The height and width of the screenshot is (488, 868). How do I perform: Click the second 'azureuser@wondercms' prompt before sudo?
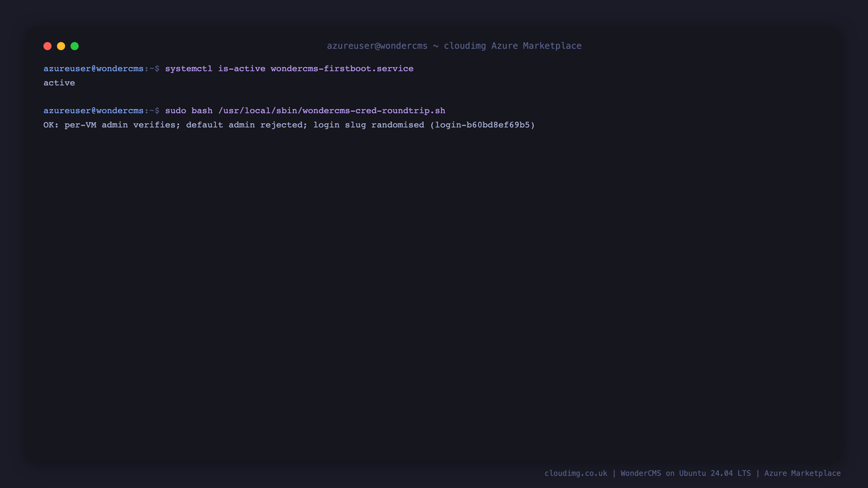[x=94, y=110]
